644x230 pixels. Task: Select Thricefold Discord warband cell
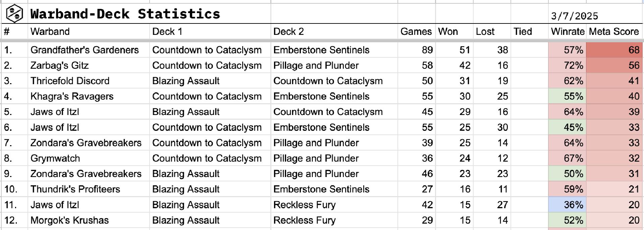pos(89,81)
